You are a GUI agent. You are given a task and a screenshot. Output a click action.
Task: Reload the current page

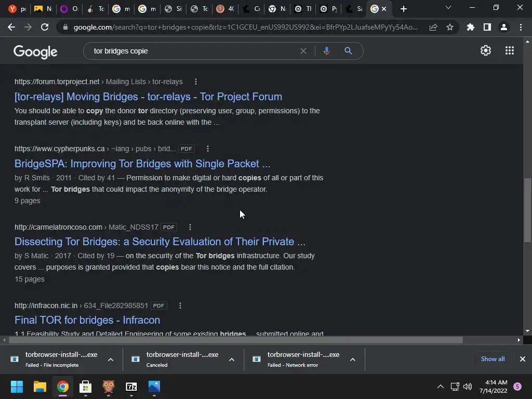coord(45,27)
